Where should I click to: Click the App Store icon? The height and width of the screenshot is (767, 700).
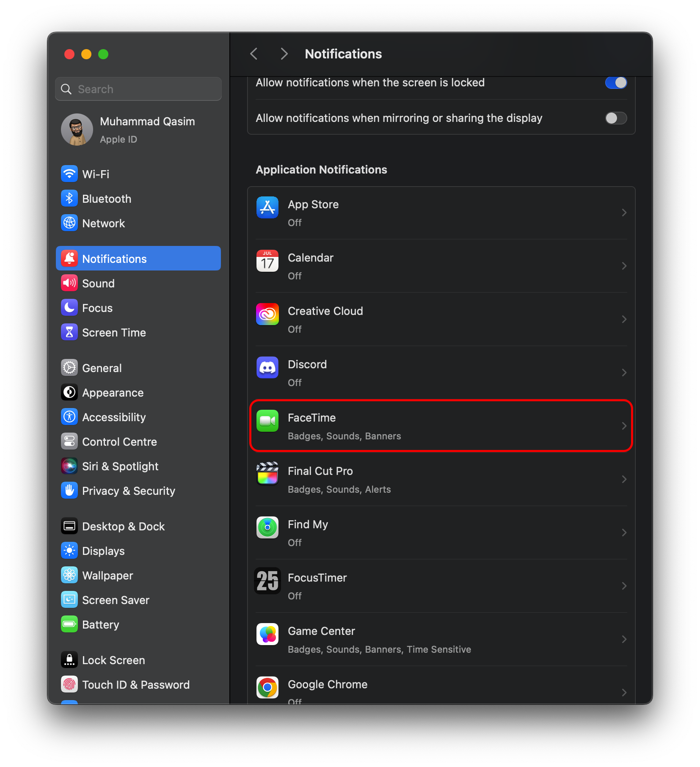tap(267, 207)
